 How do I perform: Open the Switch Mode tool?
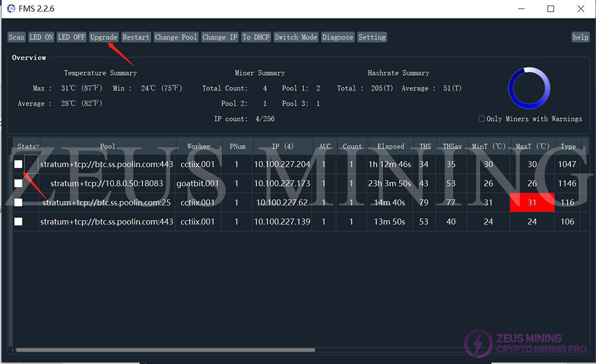[x=296, y=37]
